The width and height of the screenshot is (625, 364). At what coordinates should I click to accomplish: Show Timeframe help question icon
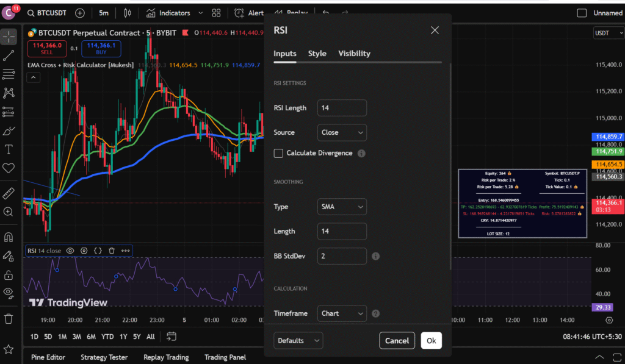point(375,313)
